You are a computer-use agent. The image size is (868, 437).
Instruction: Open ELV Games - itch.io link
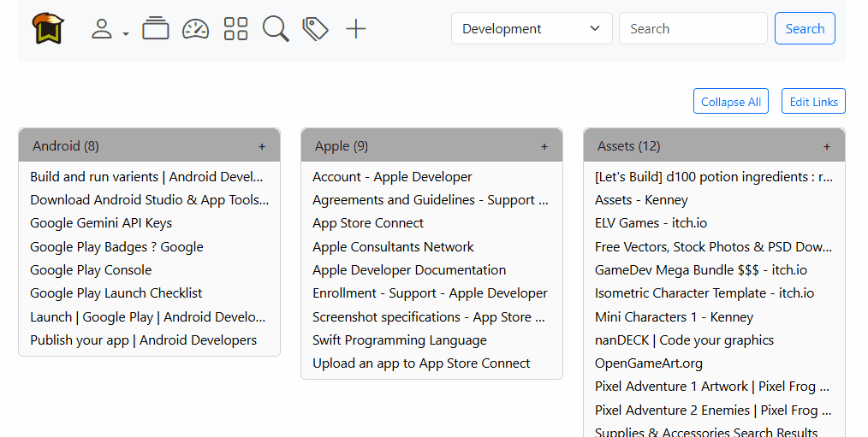(651, 223)
